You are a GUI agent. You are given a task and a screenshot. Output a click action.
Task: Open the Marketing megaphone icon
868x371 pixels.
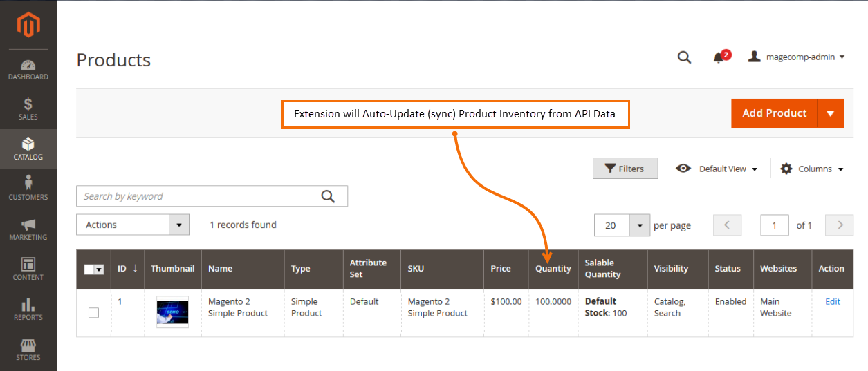28,225
